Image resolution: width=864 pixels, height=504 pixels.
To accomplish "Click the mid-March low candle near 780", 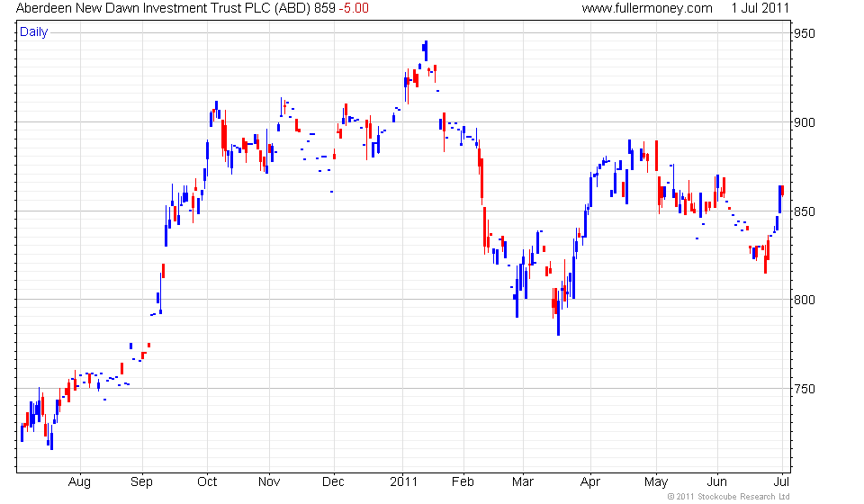I will tap(558, 312).
